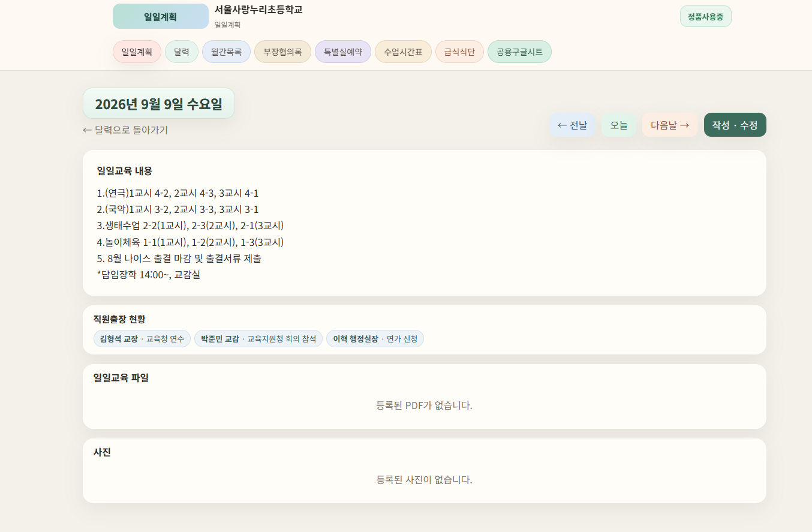
Task: Select the 김형석 교장 business trip chip
Action: click(142, 339)
